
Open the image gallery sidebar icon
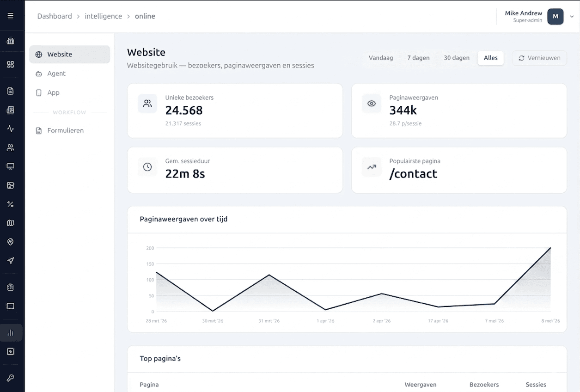[x=11, y=185]
